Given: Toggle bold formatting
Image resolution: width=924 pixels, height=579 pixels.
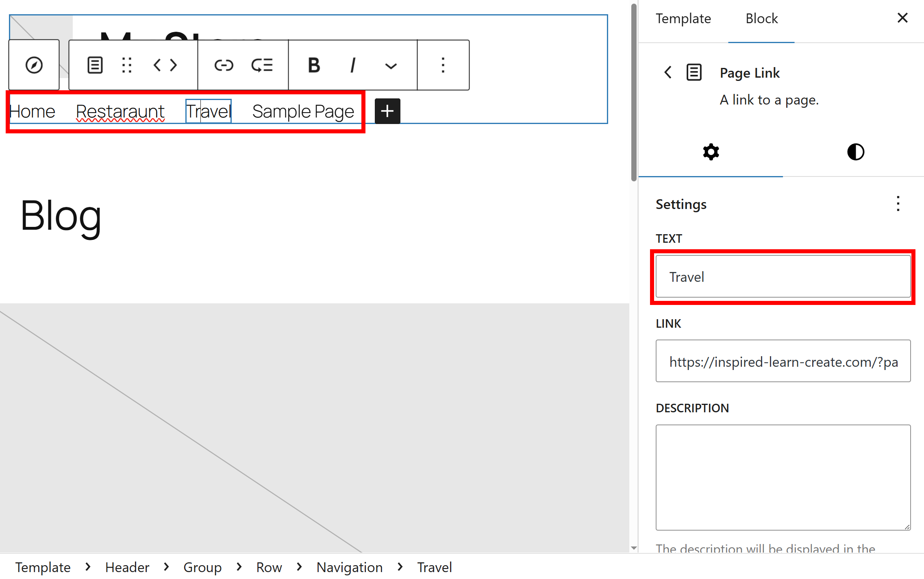Looking at the screenshot, I should 314,65.
